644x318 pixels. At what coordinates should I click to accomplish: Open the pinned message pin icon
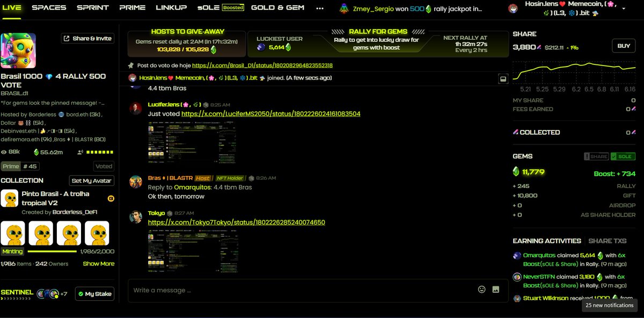coord(131,66)
